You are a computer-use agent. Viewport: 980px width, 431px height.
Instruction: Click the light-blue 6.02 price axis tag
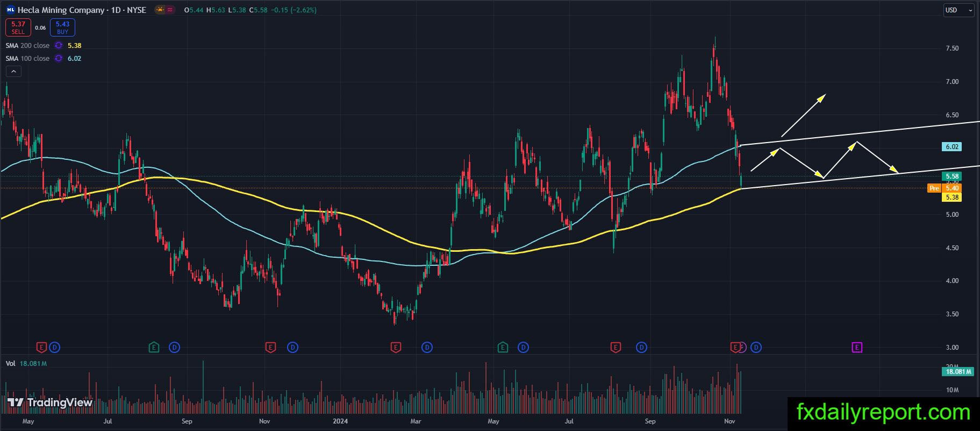pos(952,147)
